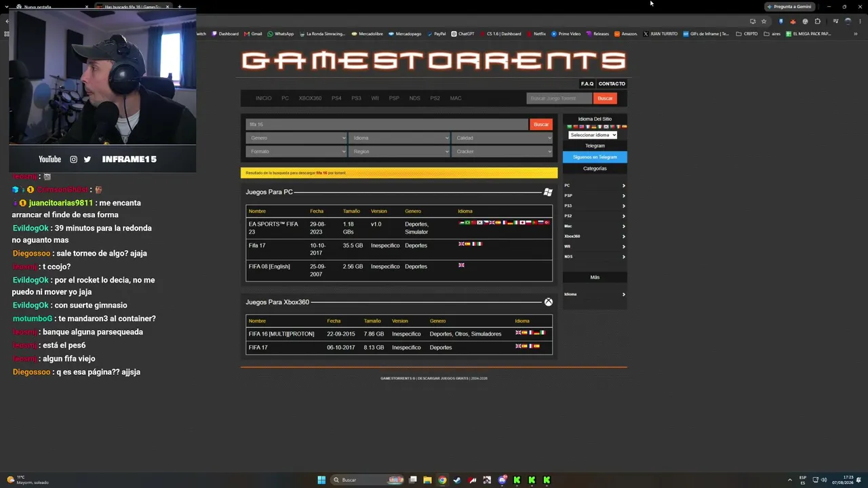Open the Calidad filter dropdown
Screen dimensions: 868x488
coord(502,138)
